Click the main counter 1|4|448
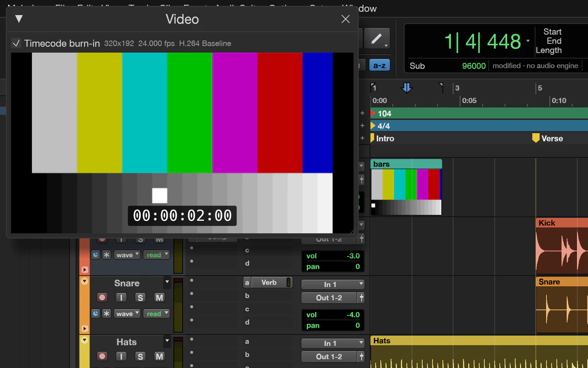 coord(482,42)
